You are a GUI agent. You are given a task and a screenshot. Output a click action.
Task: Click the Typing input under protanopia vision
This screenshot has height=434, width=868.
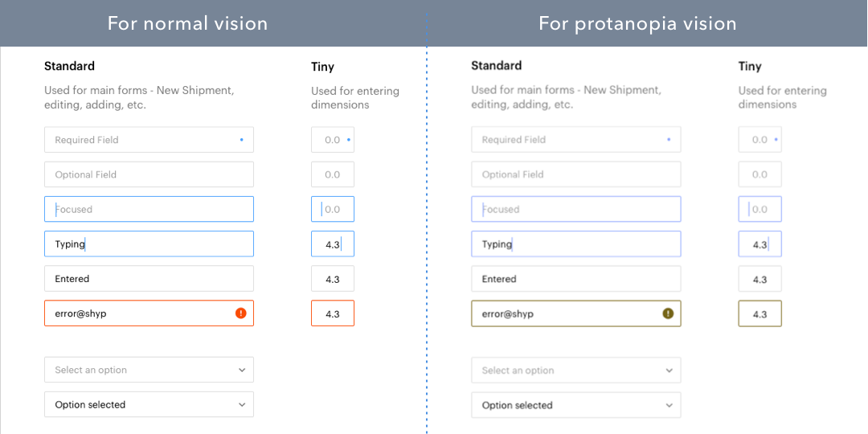click(575, 244)
